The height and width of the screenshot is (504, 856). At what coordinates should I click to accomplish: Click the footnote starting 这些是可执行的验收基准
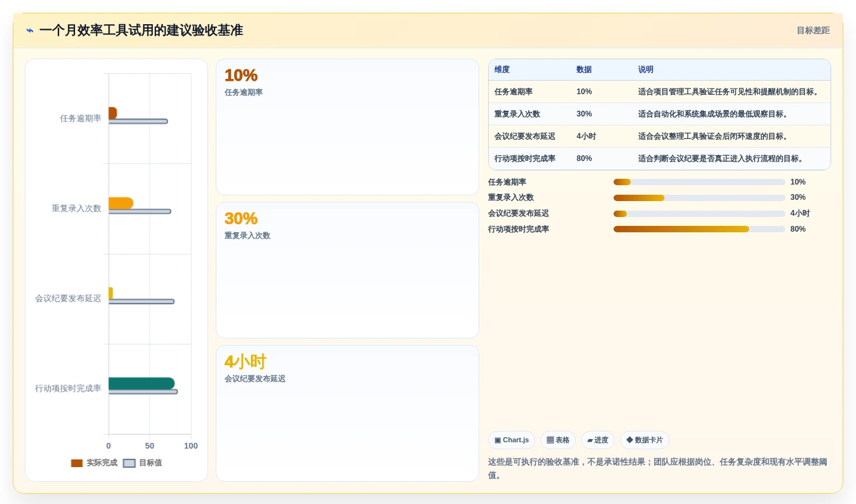click(x=657, y=468)
